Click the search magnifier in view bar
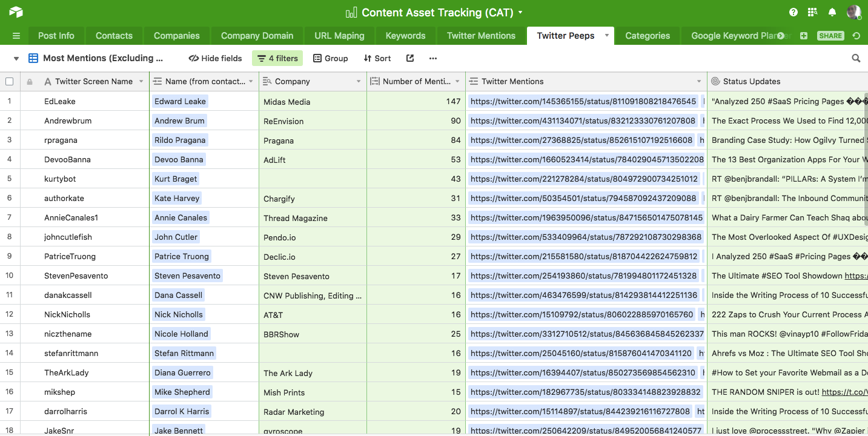 click(856, 58)
